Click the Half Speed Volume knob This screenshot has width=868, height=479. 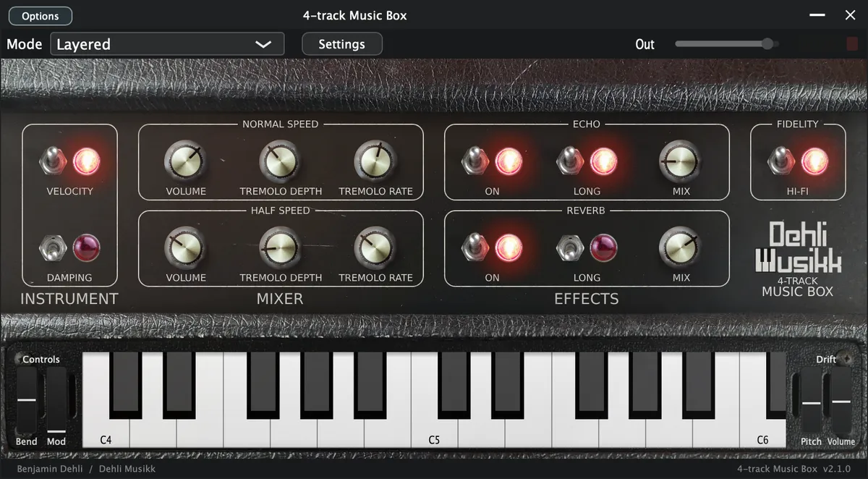coord(186,248)
